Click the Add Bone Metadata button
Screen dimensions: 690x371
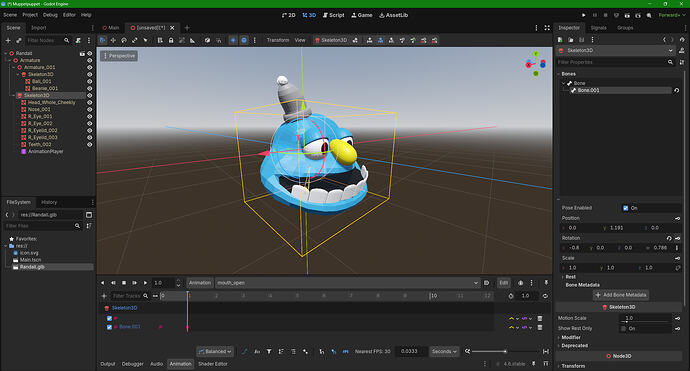coord(620,295)
